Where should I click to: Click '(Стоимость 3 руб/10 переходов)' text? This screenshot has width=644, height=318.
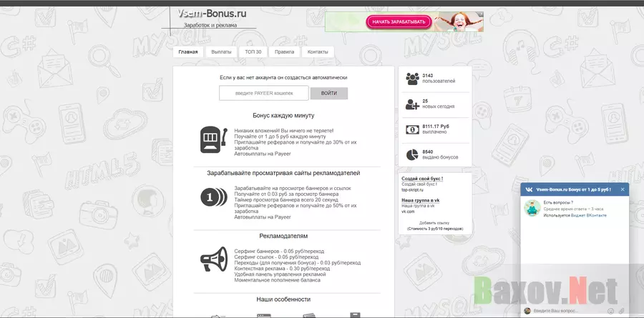click(435, 229)
